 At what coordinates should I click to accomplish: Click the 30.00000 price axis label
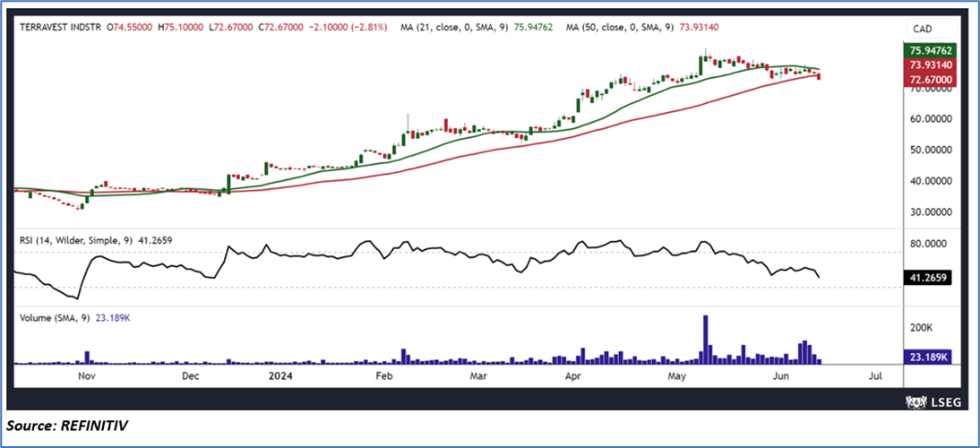pos(931,212)
